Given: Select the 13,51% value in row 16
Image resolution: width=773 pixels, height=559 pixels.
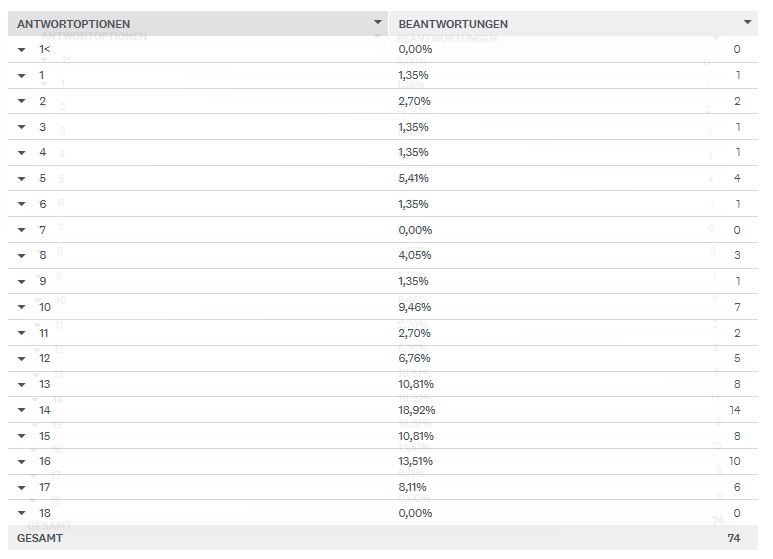Looking at the screenshot, I should click(415, 461).
